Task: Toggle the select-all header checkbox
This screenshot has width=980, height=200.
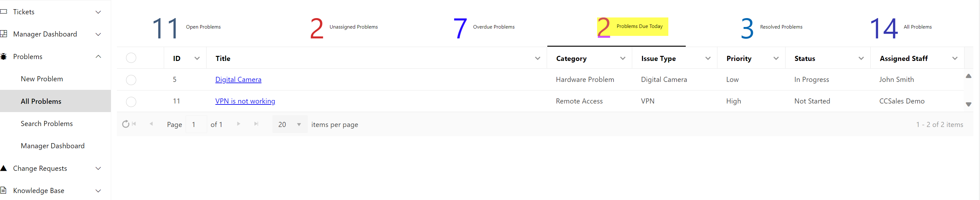Action: (131, 58)
